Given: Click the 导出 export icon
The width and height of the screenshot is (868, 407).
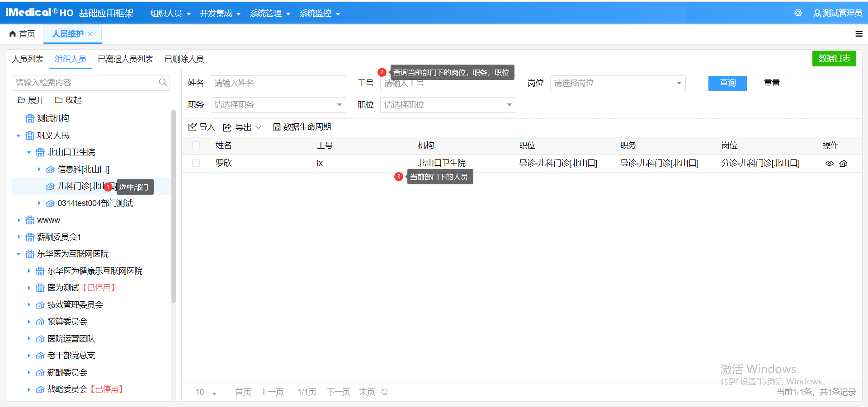Looking at the screenshot, I should (x=227, y=127).
